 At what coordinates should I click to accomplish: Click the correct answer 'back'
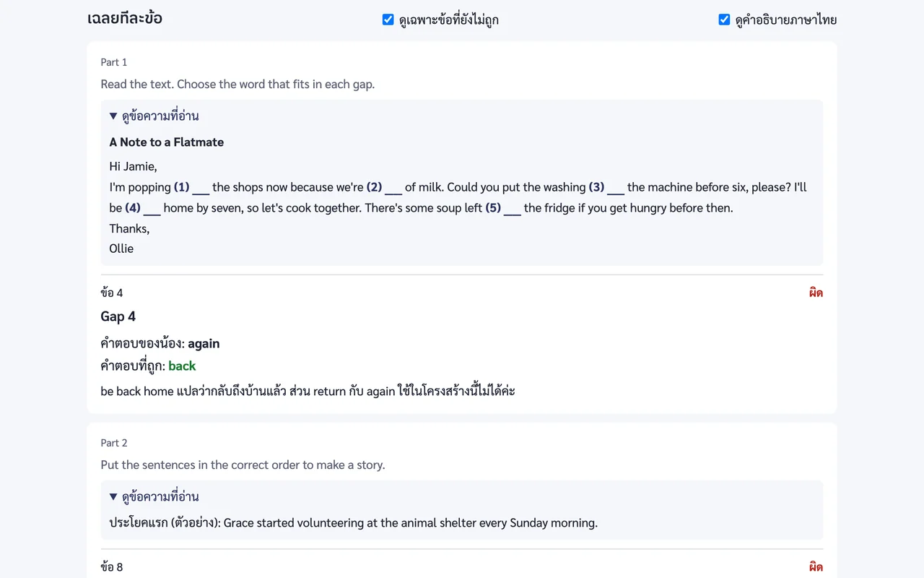(x=182, y=366)
